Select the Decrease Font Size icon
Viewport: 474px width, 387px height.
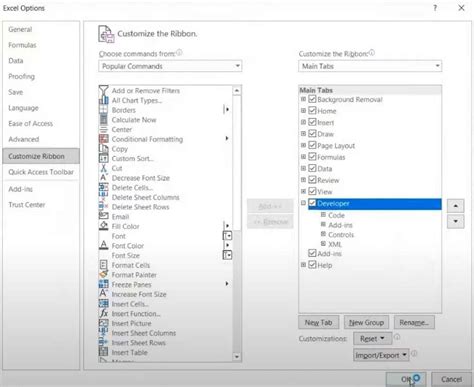[x=104, y=178]
